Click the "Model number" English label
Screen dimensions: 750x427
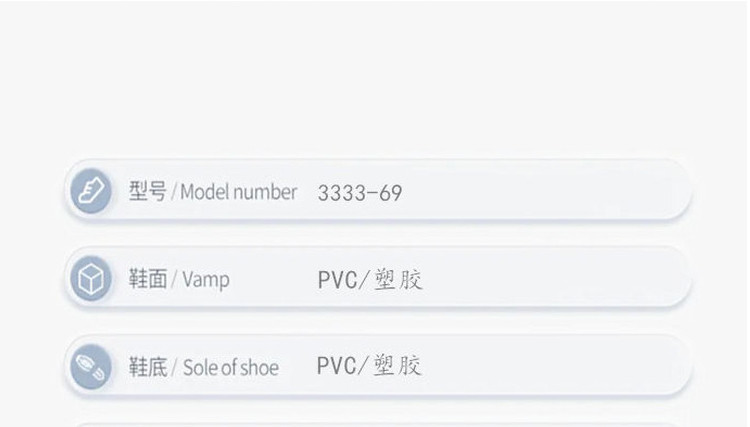tap(239, 192)
